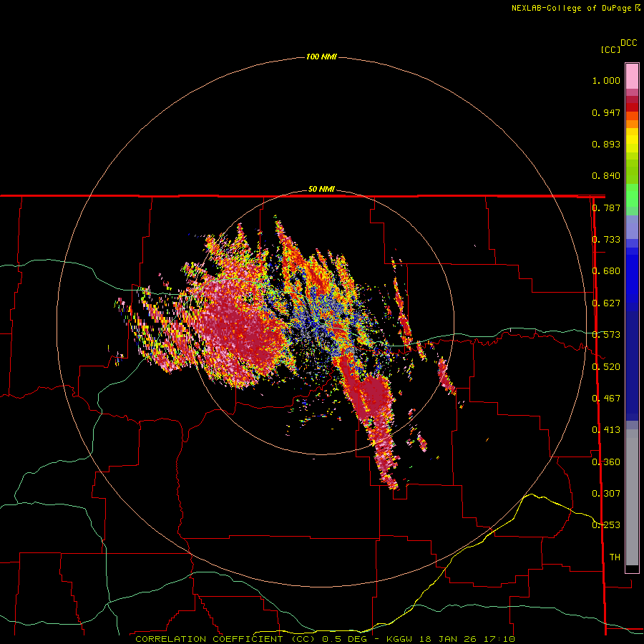Click the DCC product label
This screenshot has width=644, height=644.
pos(629,43)
